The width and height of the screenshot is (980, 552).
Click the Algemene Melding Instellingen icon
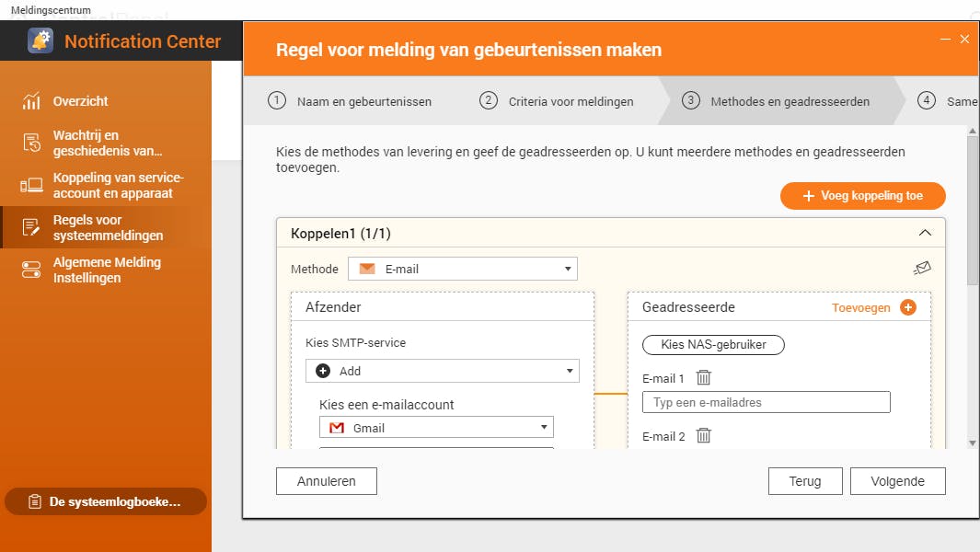pyautogui.click(x=32, y=270)
